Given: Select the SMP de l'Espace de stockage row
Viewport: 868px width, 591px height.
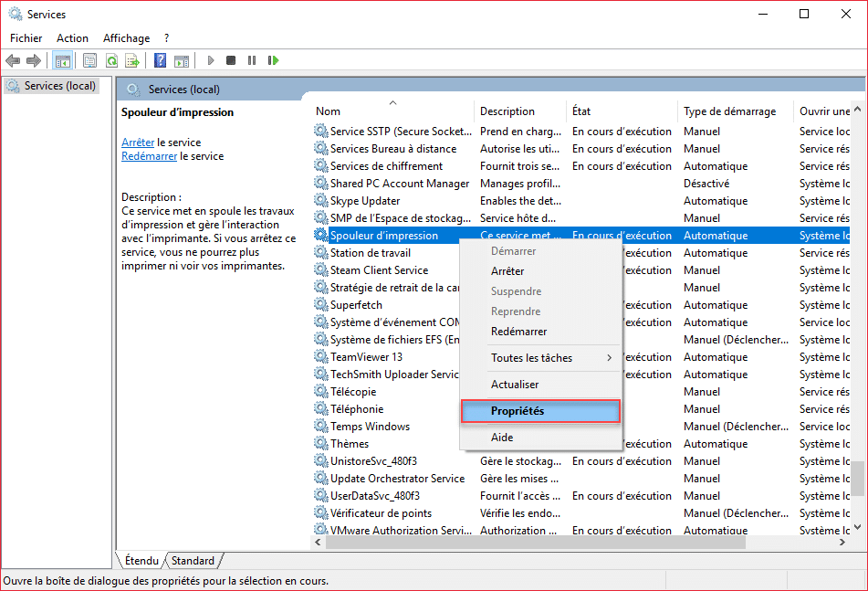Looking at the screenshot, I should 581,217.
